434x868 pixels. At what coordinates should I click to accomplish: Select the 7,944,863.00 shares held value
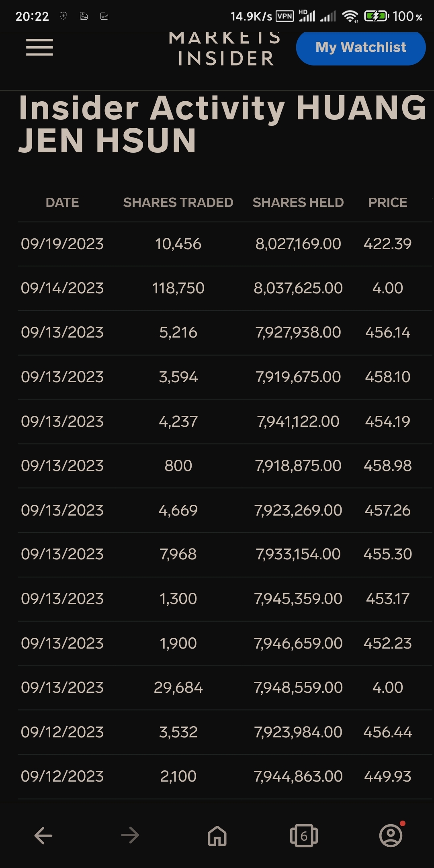[298, 776]
